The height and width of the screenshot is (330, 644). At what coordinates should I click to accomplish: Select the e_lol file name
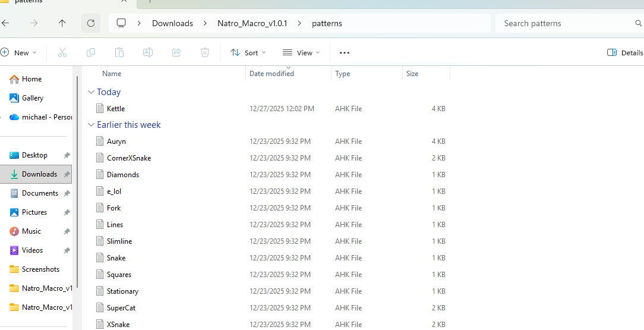[113, 191]
